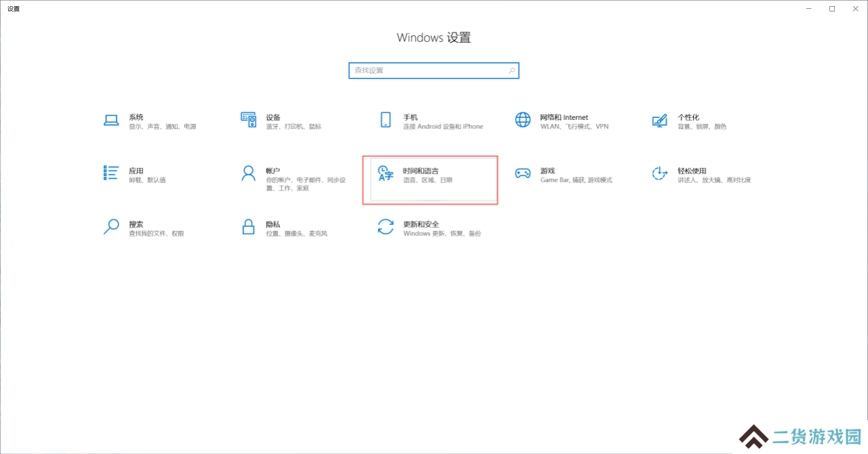Open the 时间和语言 clock-letter icon
This screenshot has width=868, height=454.
click(385, 173)
